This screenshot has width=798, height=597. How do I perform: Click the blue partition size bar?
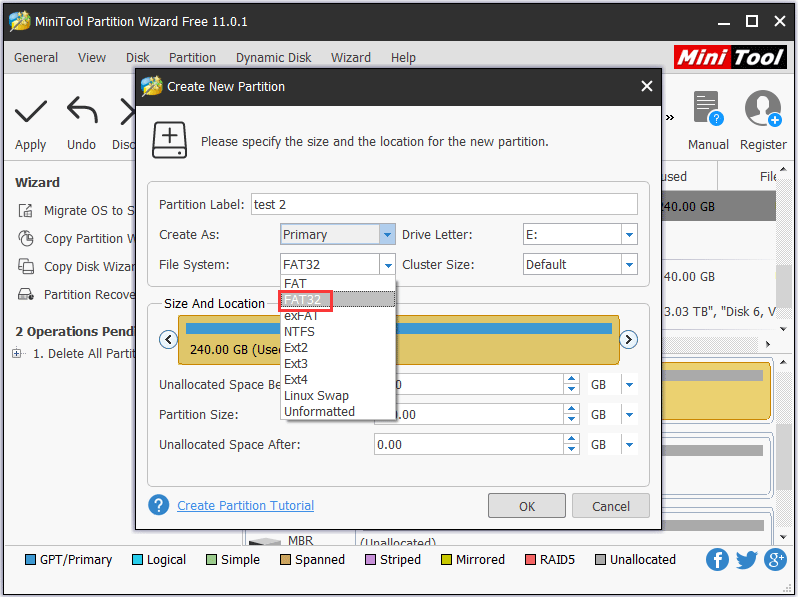(398, 328)
